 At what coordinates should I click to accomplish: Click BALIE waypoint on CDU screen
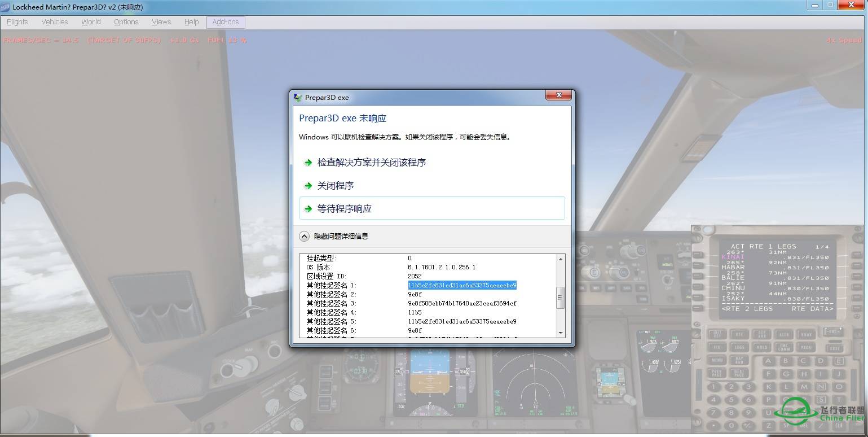[733, 278]
